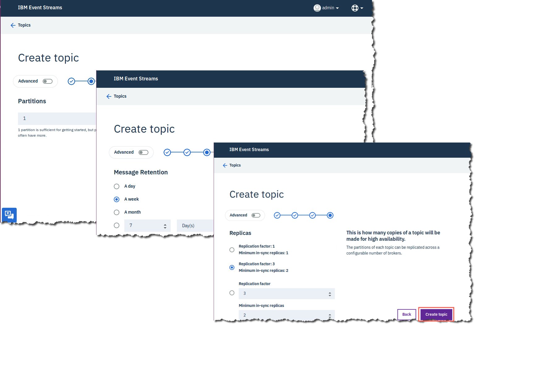Image resolution: width=547 pixels, height=392 pixels.
Task: Click the 'Partitions' heading
Action: pyautogui.click(x=32, y=101)
